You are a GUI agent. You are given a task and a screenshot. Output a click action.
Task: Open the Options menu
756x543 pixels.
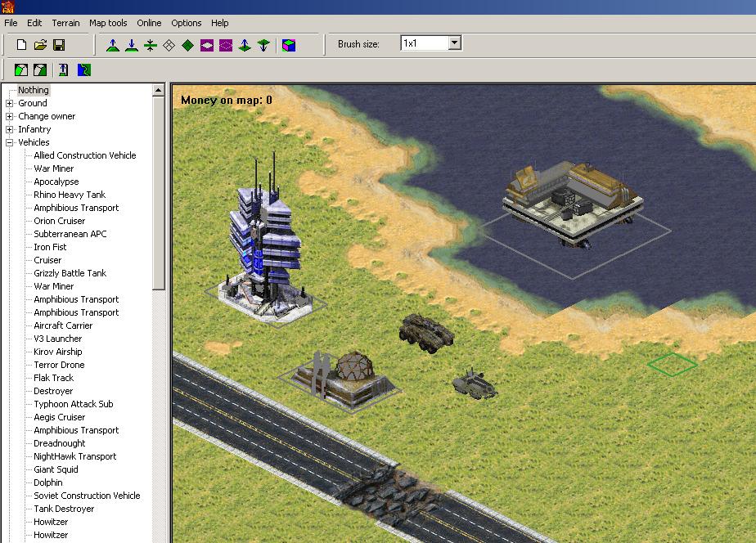186,23
